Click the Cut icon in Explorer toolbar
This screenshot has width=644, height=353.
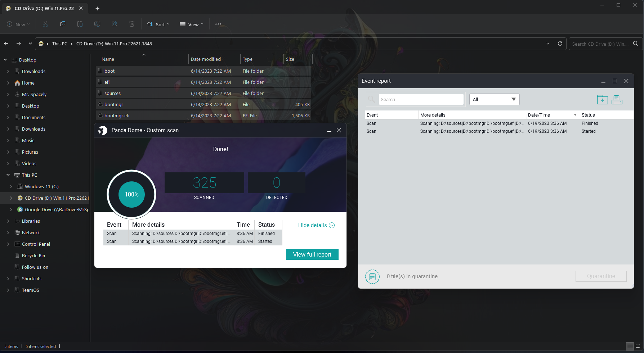45,24
